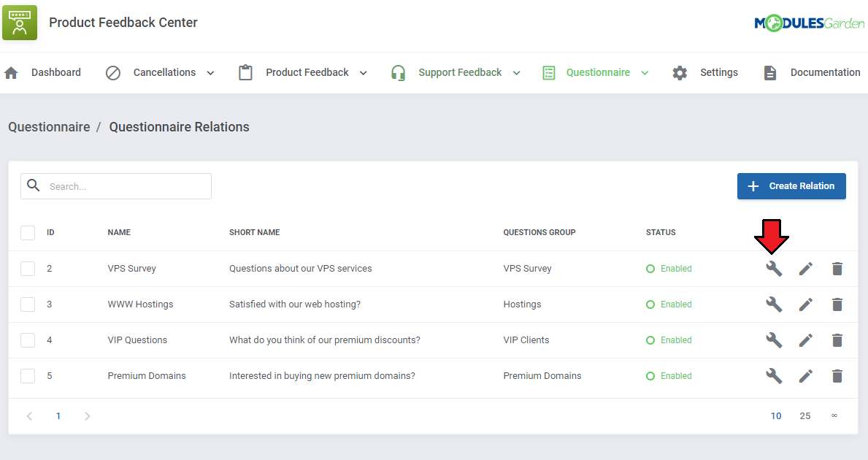Show unlimited entries with infinity option
Screen dimensions: 868x460
coord(834,415)
